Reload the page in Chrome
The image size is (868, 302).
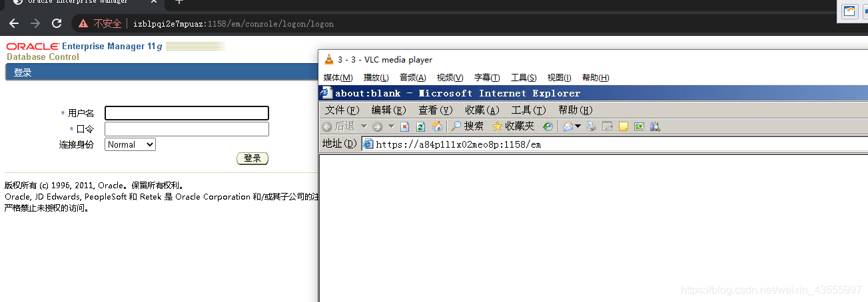coord(57,23)
